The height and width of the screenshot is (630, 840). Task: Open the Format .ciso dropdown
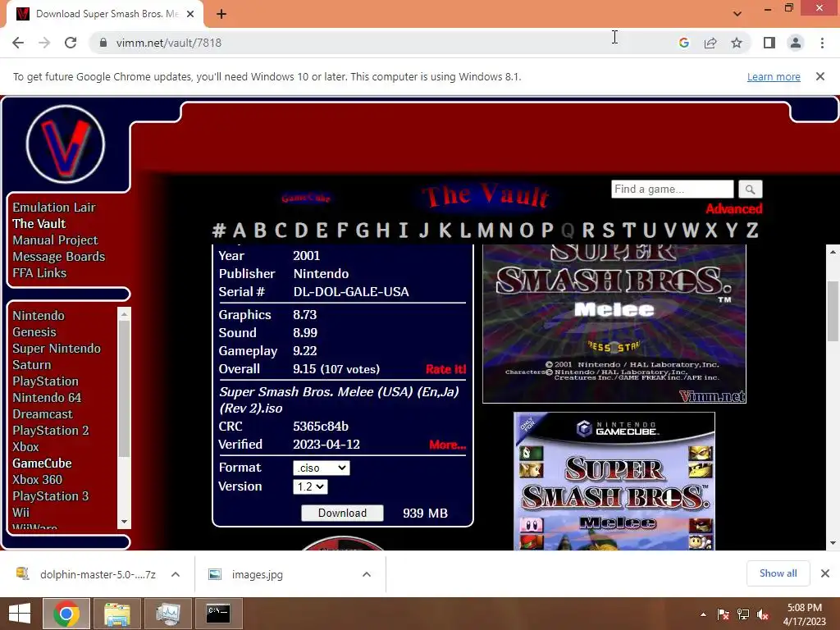pos(322,468)
